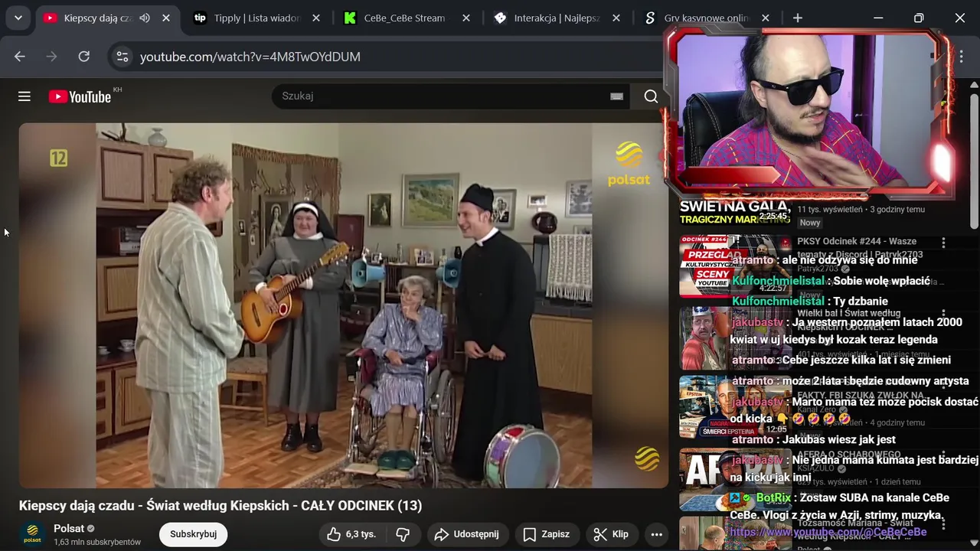Open the Polsat channel name link
980x551 pixels.
click(69, 529)
